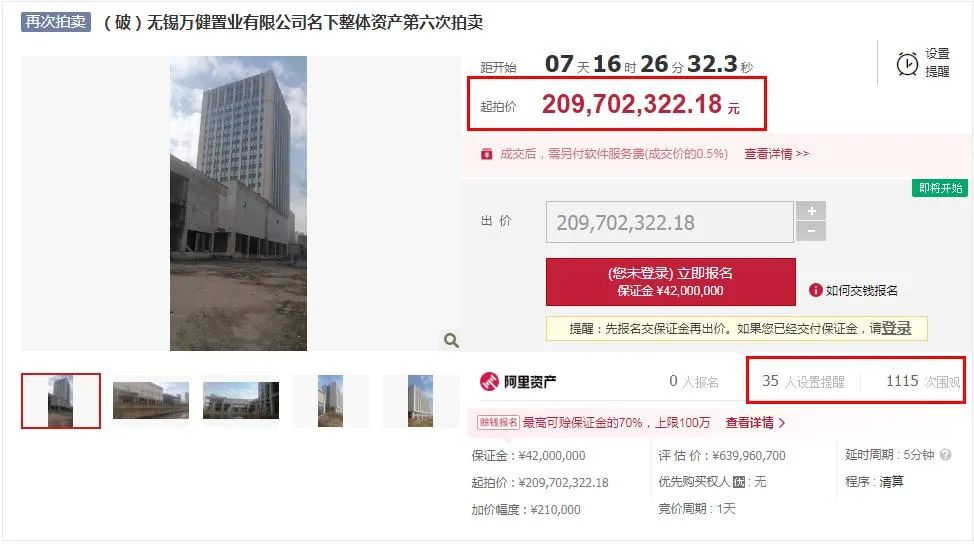This screenshot has height=547, width=974.
Task: Click the alarm clock reminder icon
Action: (907, 63)
